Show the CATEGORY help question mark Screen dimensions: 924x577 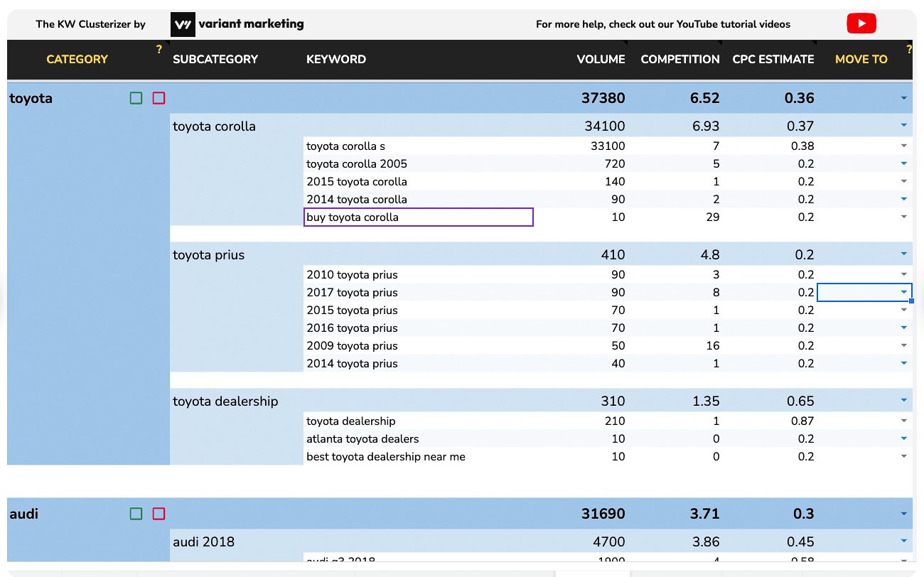point(159,49)
